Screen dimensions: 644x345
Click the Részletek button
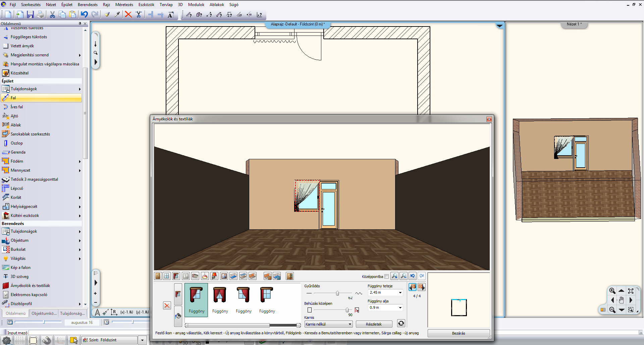374,324
